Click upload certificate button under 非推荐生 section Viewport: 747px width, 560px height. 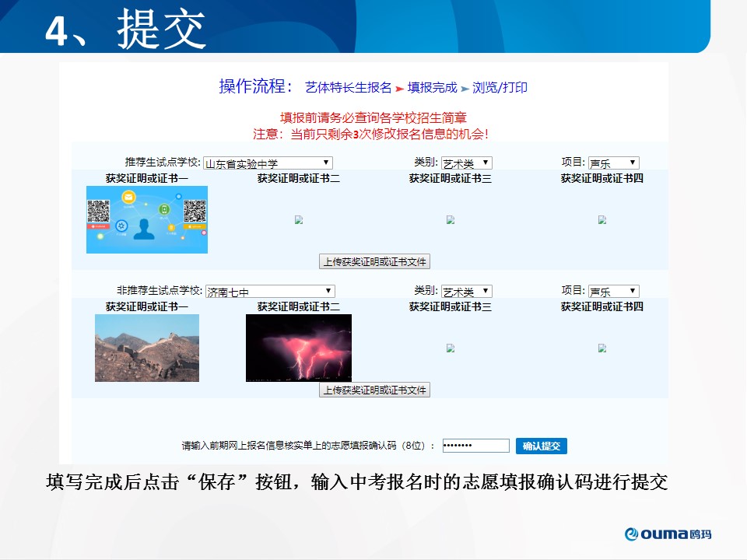click(375, 390)
